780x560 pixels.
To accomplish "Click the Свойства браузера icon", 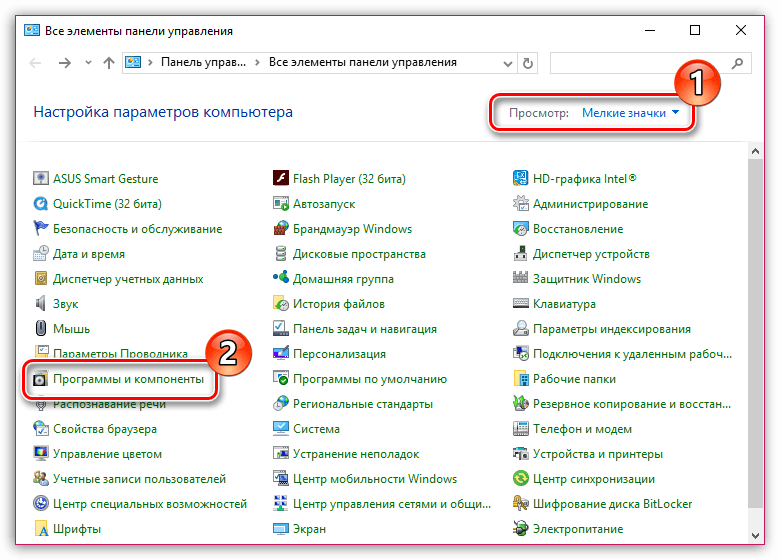I will click(x=41, y=428).
